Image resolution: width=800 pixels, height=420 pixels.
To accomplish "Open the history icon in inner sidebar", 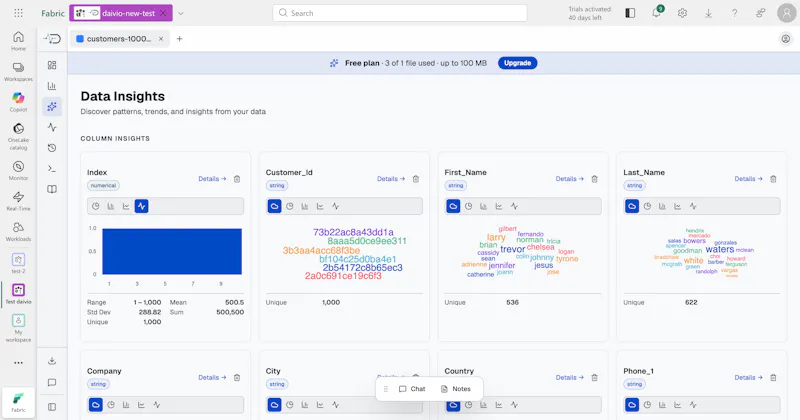I will click(x=52, y=148).
